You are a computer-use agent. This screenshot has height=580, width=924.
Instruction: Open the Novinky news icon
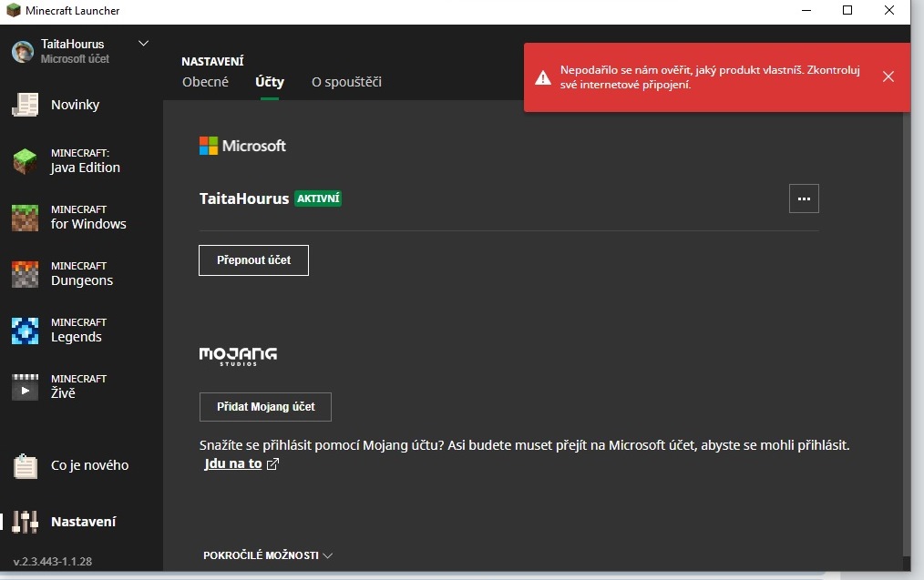[25, 105]
